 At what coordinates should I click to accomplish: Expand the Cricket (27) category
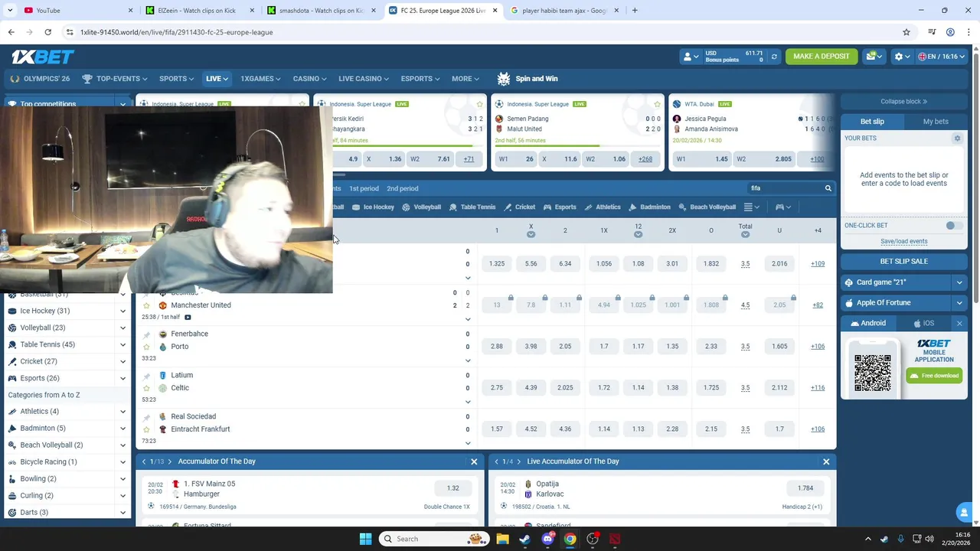(122, 361)
